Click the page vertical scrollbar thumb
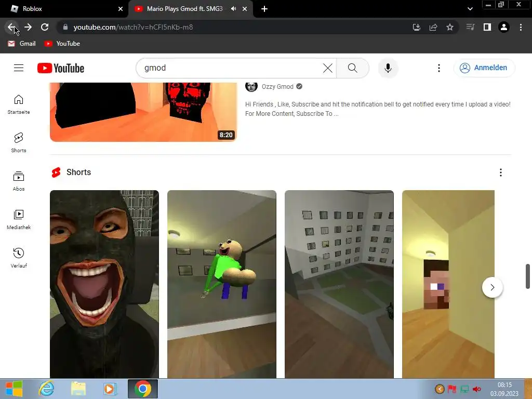The image size is (532, 399). pos(528,276)
